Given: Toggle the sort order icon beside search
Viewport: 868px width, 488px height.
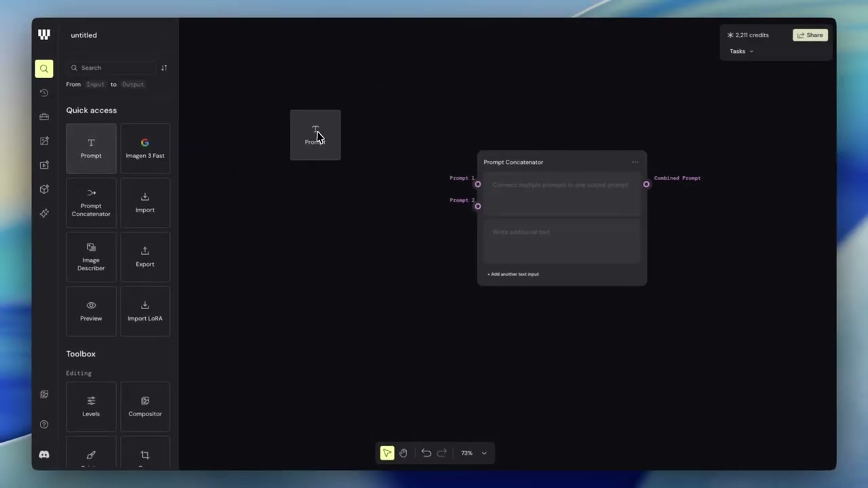Looking at the screenshot, I should click(163, 68).
